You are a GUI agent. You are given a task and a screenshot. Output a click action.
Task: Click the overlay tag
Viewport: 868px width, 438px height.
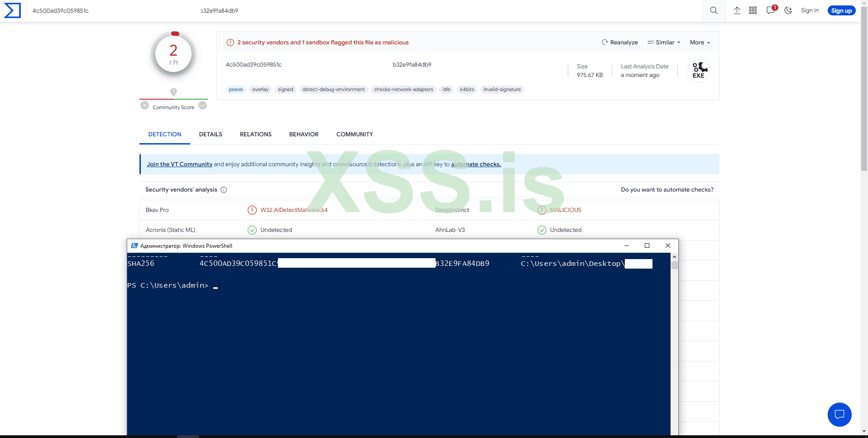click(260, 90)
